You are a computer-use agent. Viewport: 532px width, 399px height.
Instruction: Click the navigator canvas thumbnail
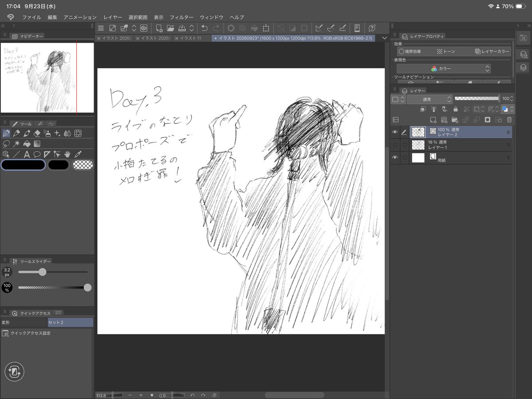47,78
